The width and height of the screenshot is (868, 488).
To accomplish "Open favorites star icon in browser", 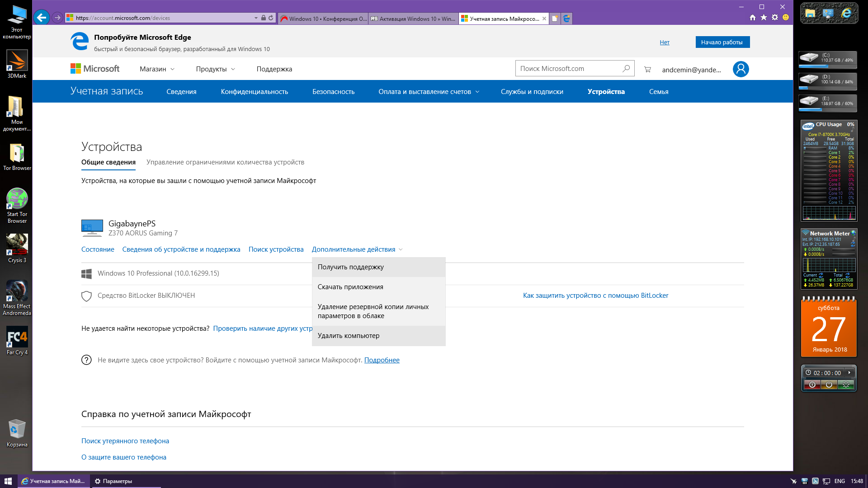I will pyautogui.click(x=764, y=18).
